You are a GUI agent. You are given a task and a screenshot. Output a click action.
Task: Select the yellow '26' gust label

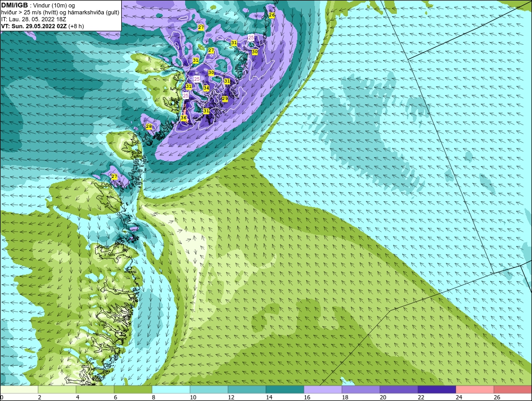[272, 15]
